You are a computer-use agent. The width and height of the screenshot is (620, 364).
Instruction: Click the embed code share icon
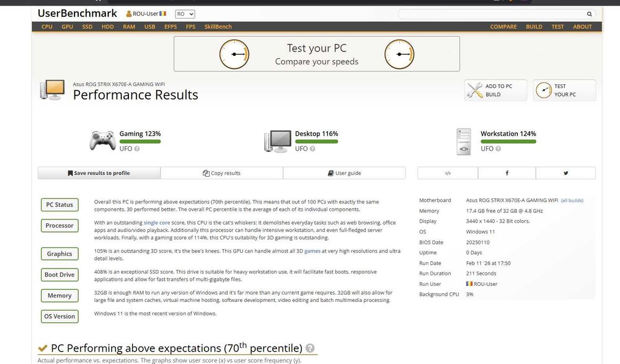point(448,173)
